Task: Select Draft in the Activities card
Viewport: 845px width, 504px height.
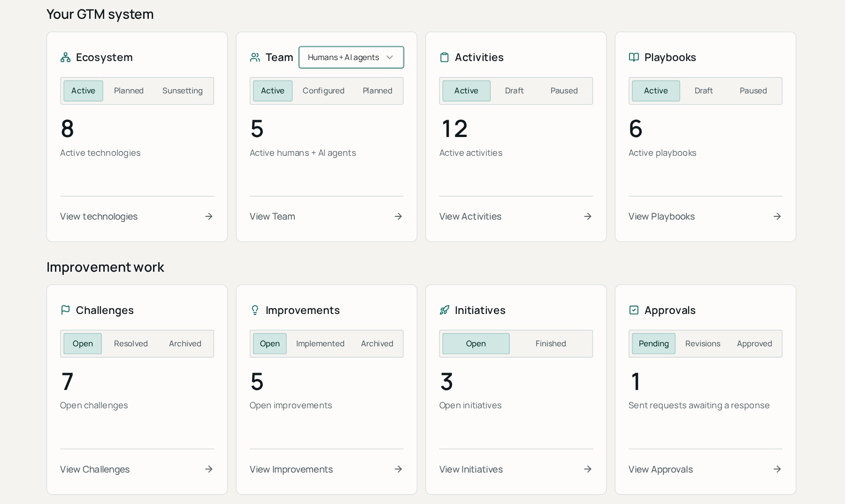Action: click(515, 91)
